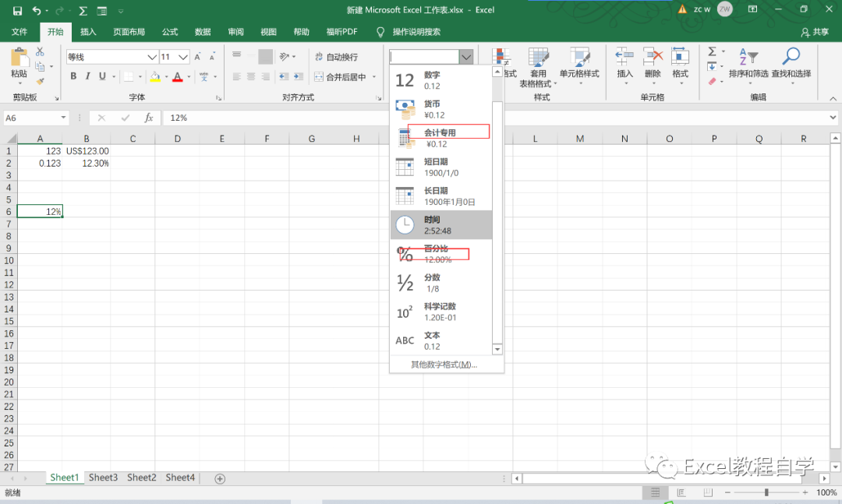
Task: Switch to the 插入 Insert tab
Action: click(x=88, y=32)
